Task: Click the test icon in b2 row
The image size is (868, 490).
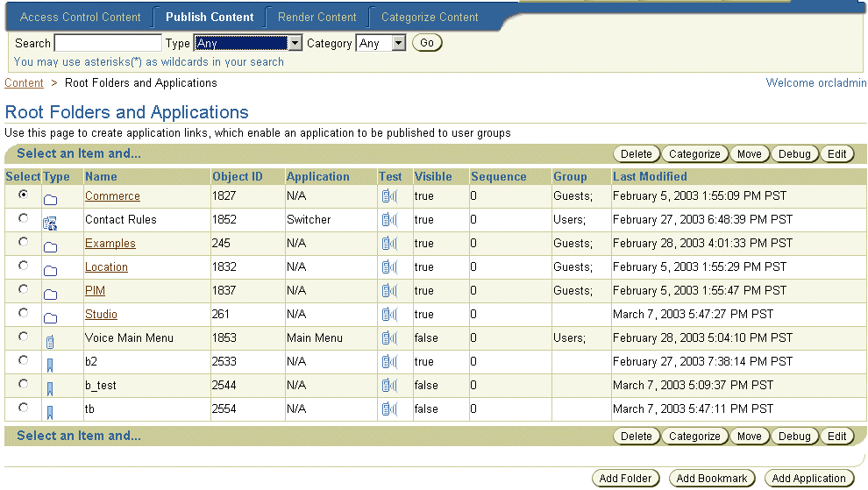Action: click(x=389, y=362)
